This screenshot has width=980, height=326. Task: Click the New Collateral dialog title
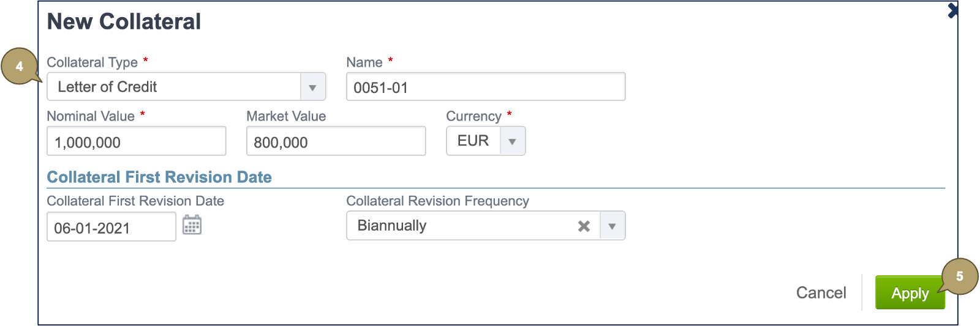124,22
